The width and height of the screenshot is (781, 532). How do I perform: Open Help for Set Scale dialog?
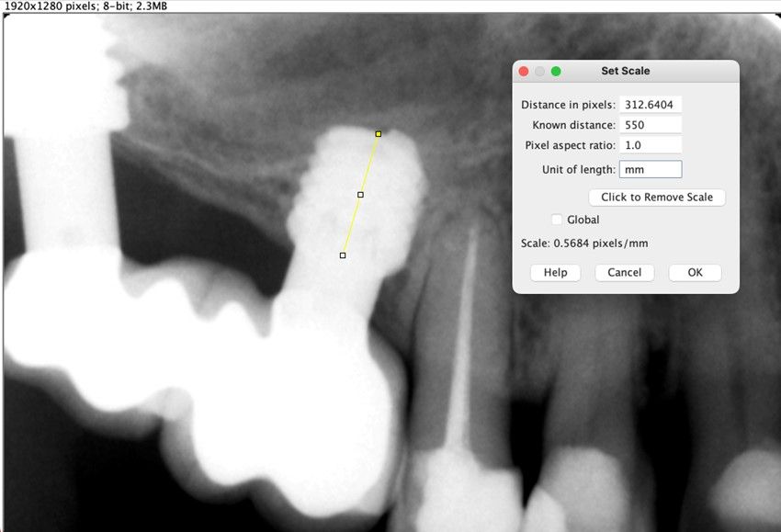(x=555, y=273)
